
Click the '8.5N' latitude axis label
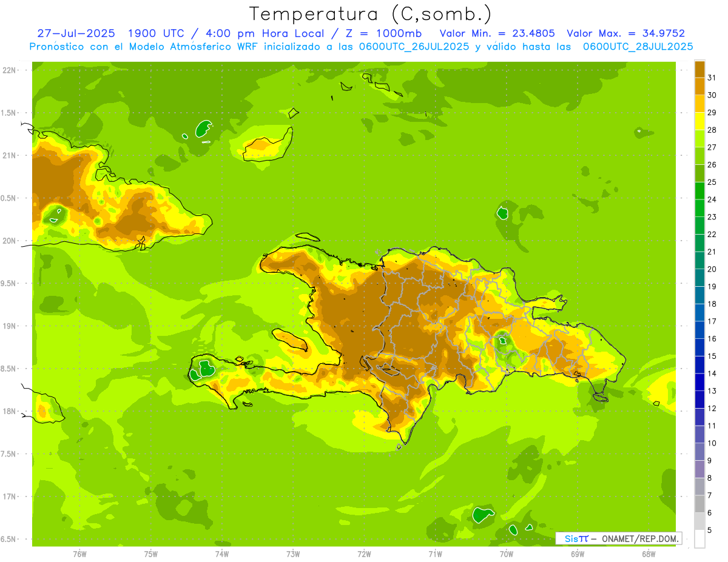9,369
